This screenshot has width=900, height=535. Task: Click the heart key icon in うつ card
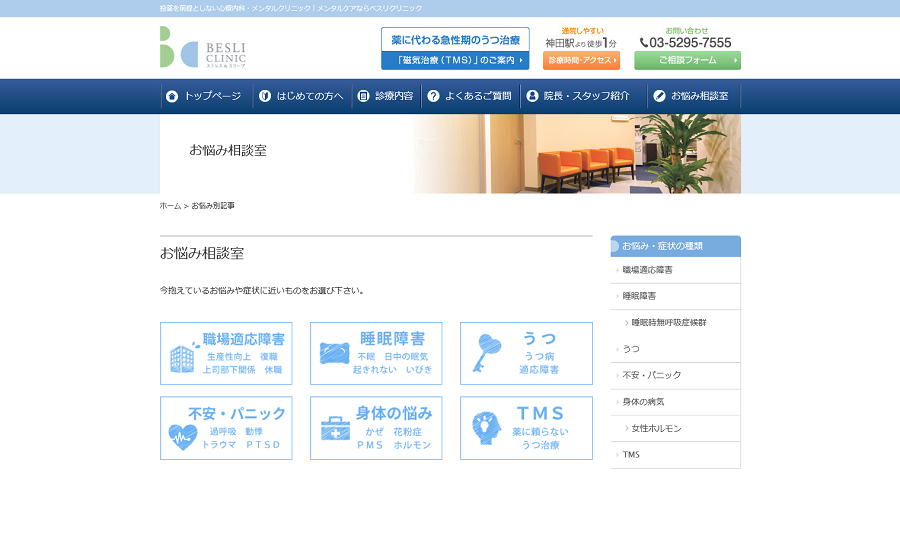coord(487,352)
